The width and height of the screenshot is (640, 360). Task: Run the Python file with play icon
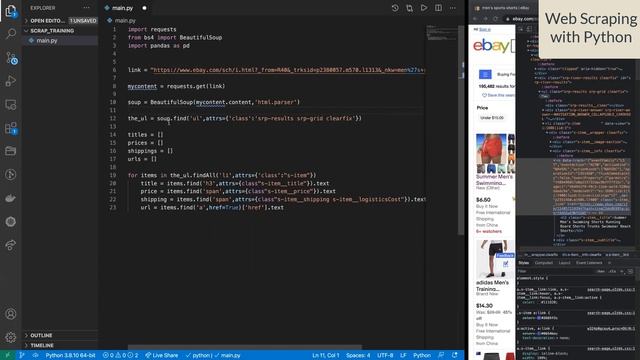point(424,8)
